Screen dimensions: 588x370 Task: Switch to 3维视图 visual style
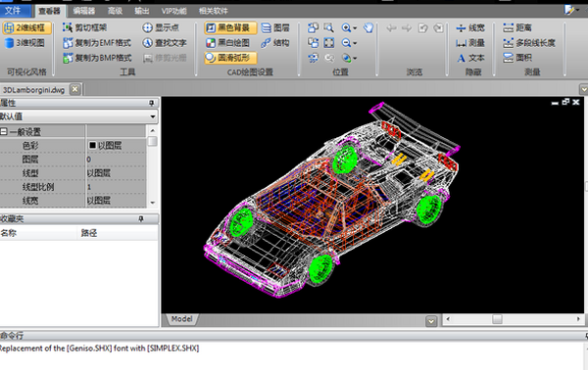pyautogui.click(x=24, y=43)
